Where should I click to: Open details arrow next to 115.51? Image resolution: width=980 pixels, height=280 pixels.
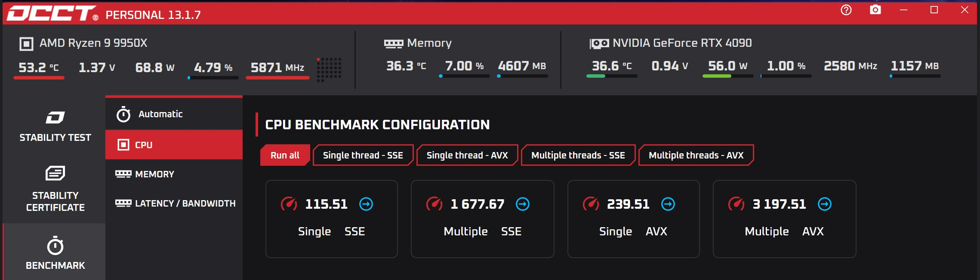pyautogui.click(x=366, y=204)
